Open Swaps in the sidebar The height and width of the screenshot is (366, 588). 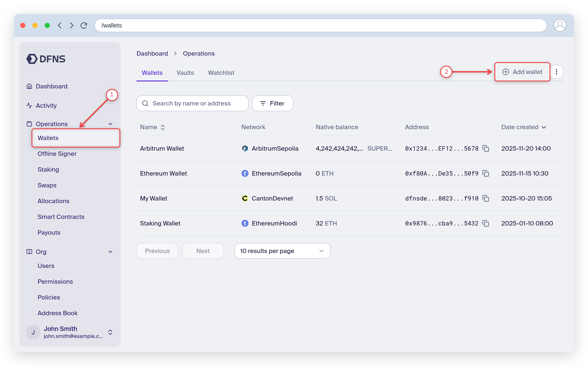(47, 185)
